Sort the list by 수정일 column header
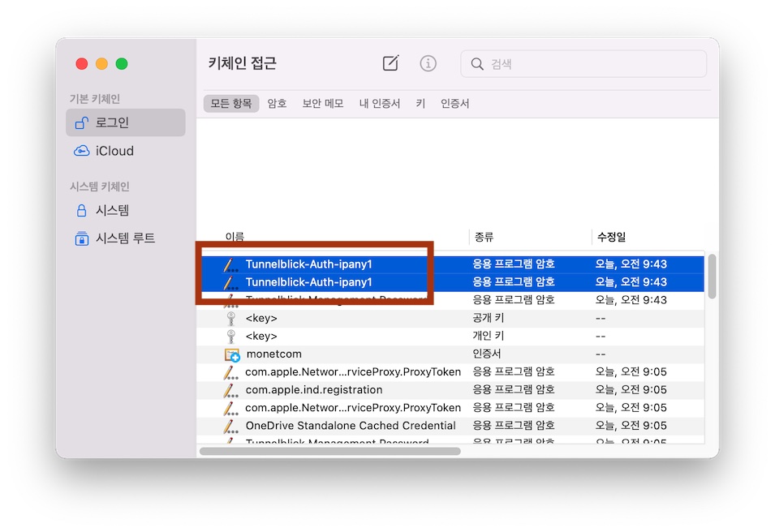The height and width of the screenshot is (532, 775). (x=611, y=238)
